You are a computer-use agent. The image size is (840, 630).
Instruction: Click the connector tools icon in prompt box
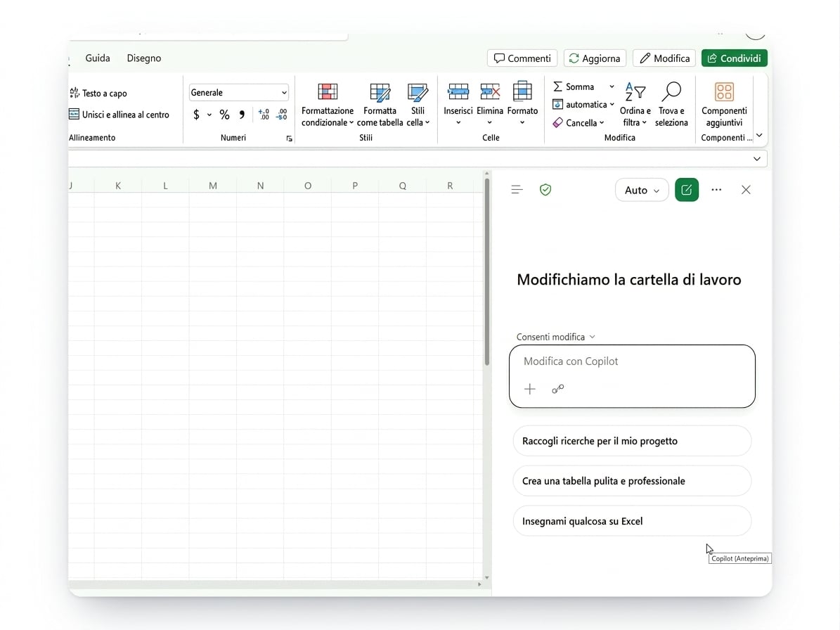pos(557,389)
